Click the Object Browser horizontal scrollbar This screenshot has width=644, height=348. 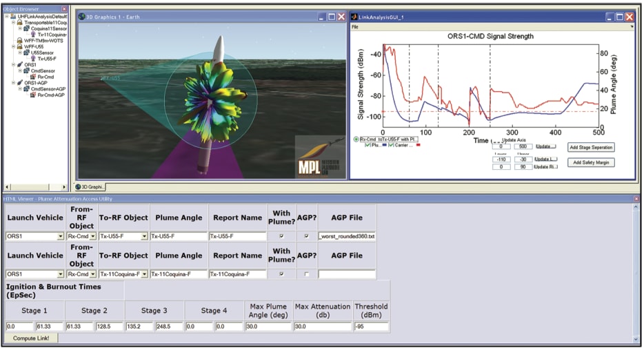[35, 186]
